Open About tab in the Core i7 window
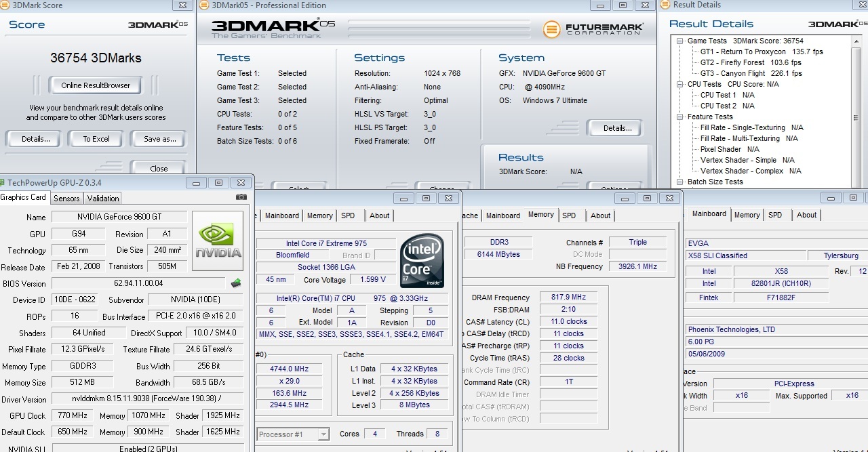The image size is (868, 452). (379, 215)
